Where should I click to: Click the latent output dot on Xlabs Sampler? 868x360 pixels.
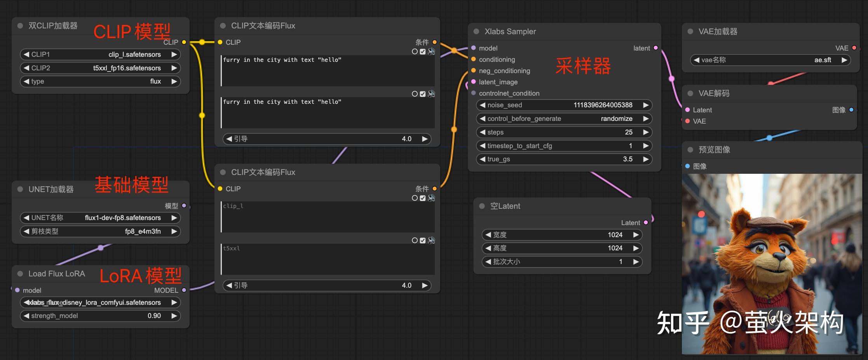click(656, 48)
